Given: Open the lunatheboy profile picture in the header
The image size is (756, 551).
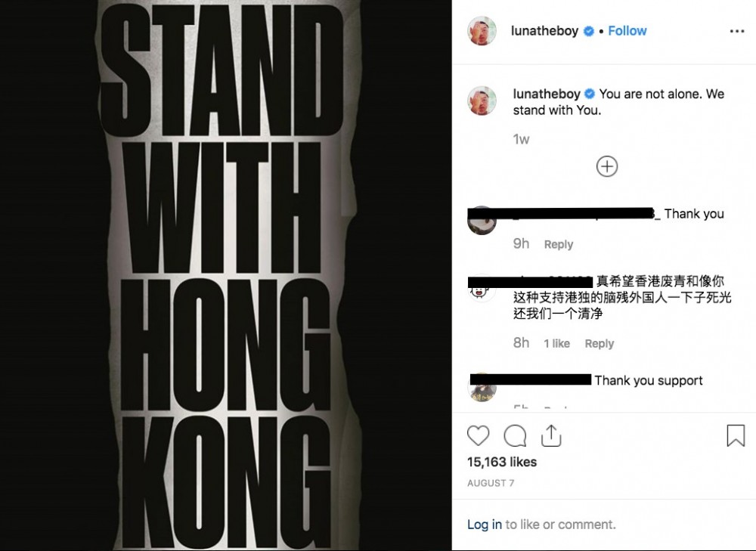Looking at the screenshot, I should click(482, 31).
